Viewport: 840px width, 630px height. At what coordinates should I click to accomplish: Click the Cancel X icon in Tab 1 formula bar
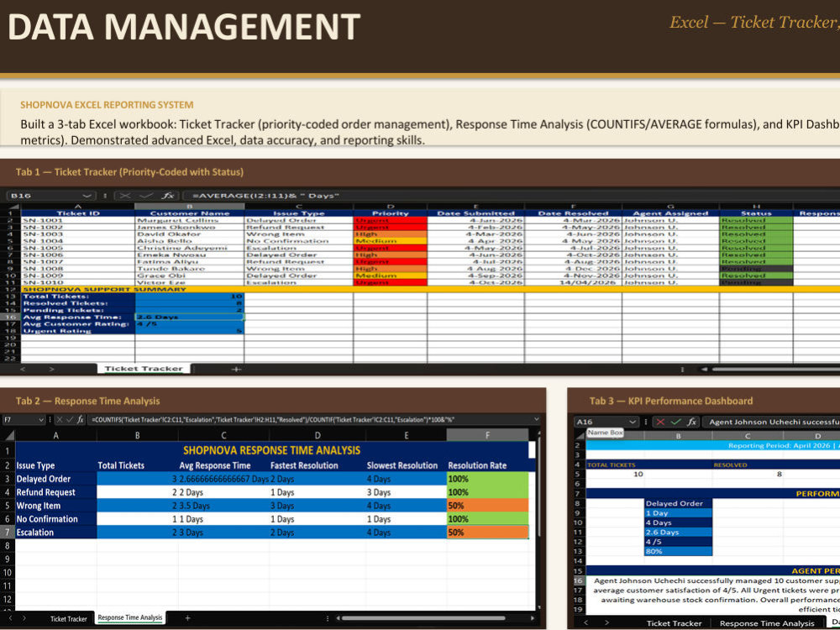click(125, 196)
